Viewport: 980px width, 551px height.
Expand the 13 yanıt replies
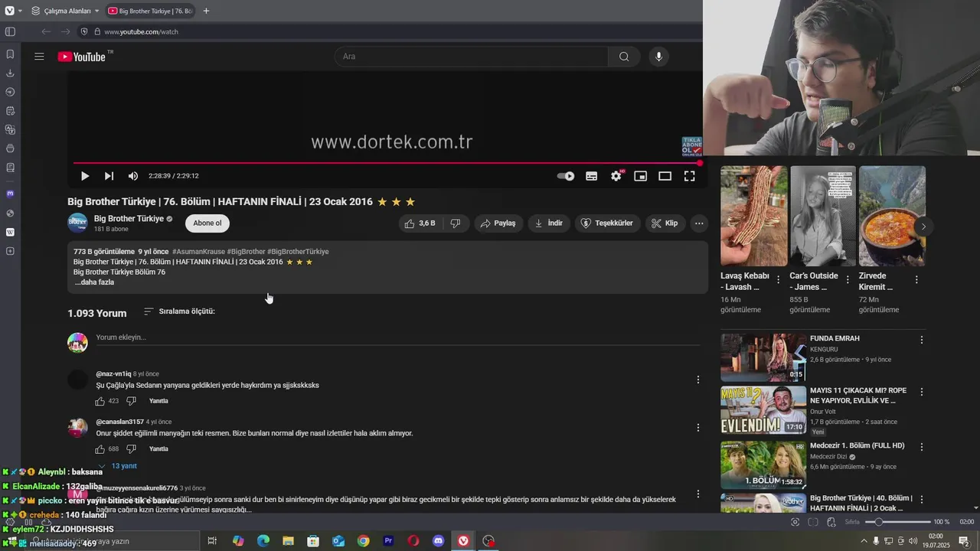coord(118,466)
